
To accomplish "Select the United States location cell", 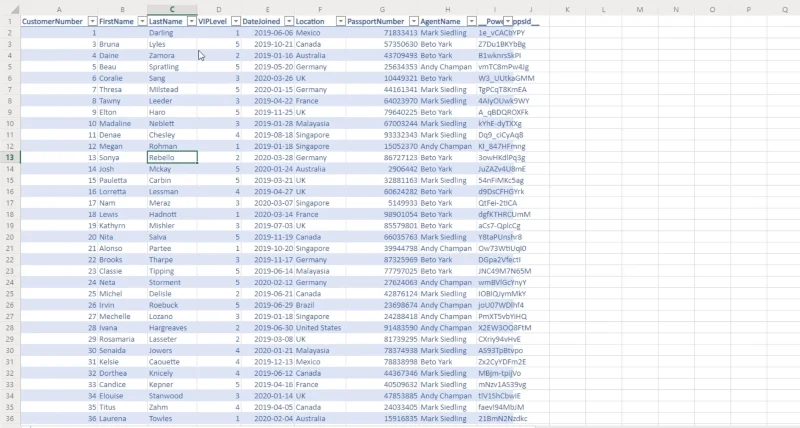I will [320, 328].
